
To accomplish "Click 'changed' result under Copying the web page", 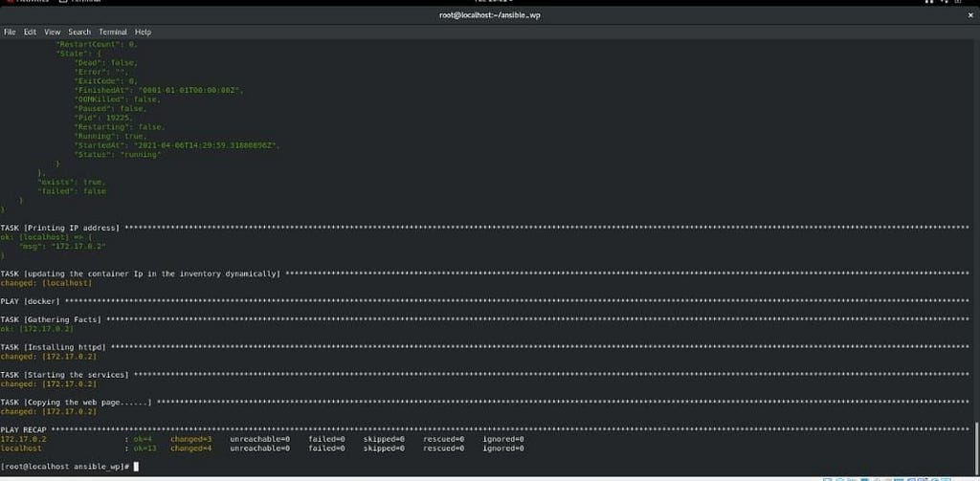I will tap(49, 411).
